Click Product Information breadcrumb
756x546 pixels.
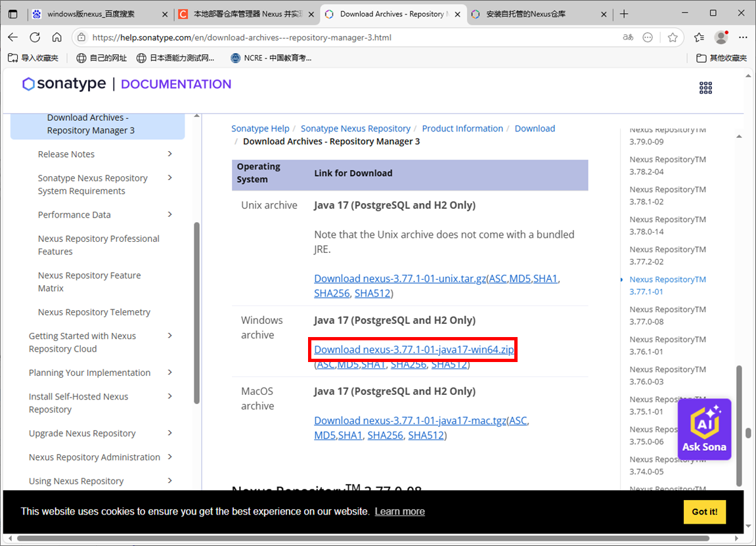462,128
